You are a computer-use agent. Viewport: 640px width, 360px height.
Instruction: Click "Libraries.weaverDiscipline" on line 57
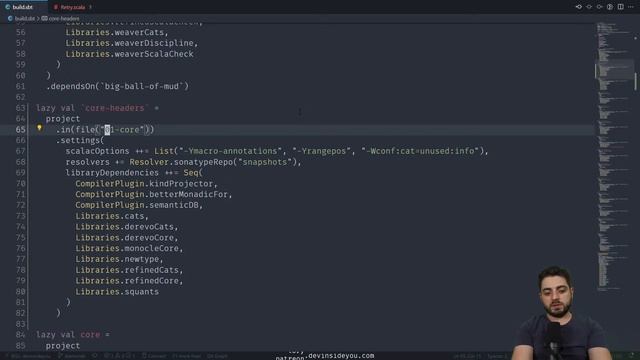click(x=129, y=43)
